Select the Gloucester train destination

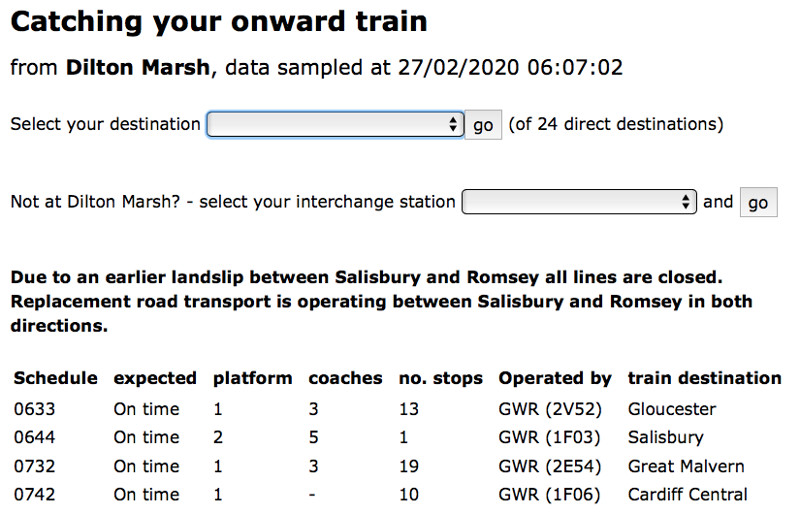click(x=672, y=409)
